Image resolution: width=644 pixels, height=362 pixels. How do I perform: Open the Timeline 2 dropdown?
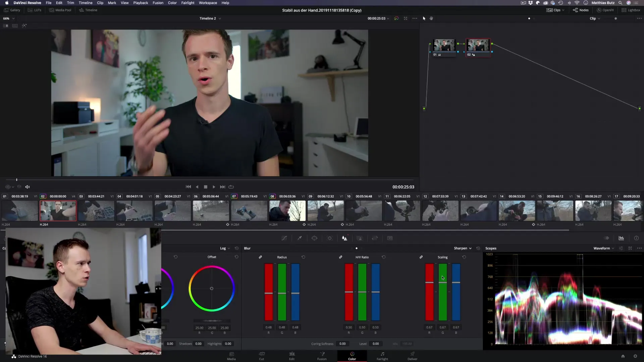tap(210, 18)
